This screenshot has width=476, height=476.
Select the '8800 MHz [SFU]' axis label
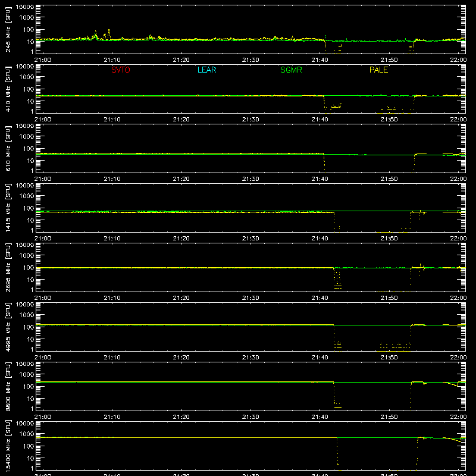click(x=8, y=387)
